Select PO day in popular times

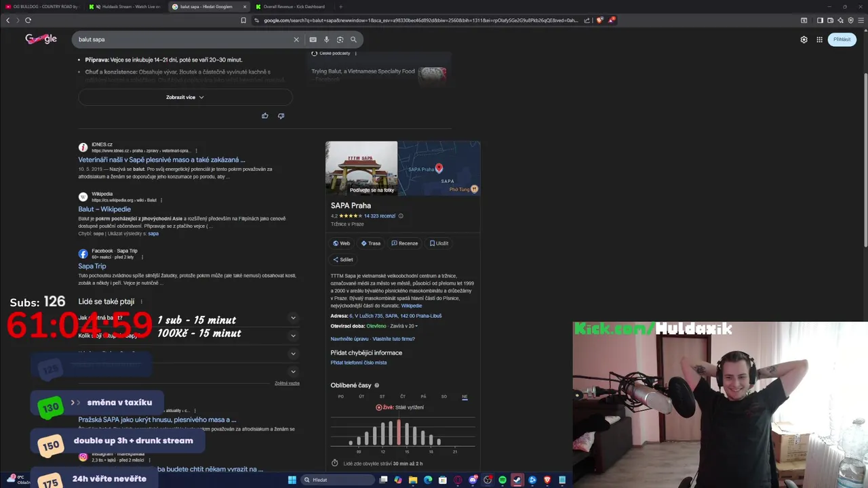tap(341, 396)
